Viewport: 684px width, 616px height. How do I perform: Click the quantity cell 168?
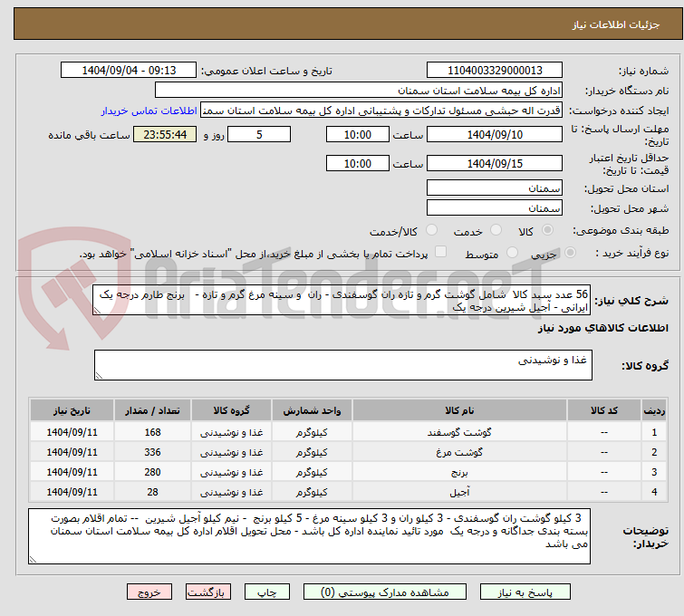[x=152, y=432]
